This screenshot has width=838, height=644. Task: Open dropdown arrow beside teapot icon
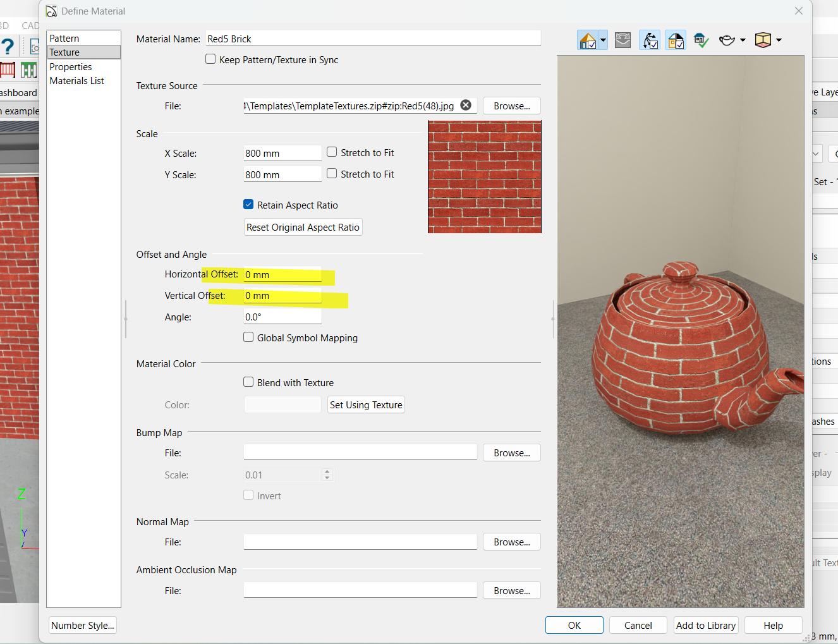(743, 40)
